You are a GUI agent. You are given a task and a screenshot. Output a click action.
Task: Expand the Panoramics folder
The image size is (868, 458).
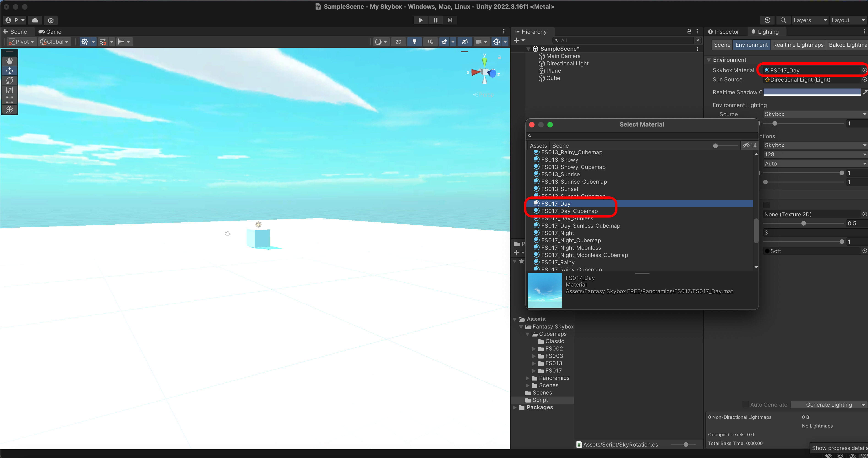click(x=528, y=378)
